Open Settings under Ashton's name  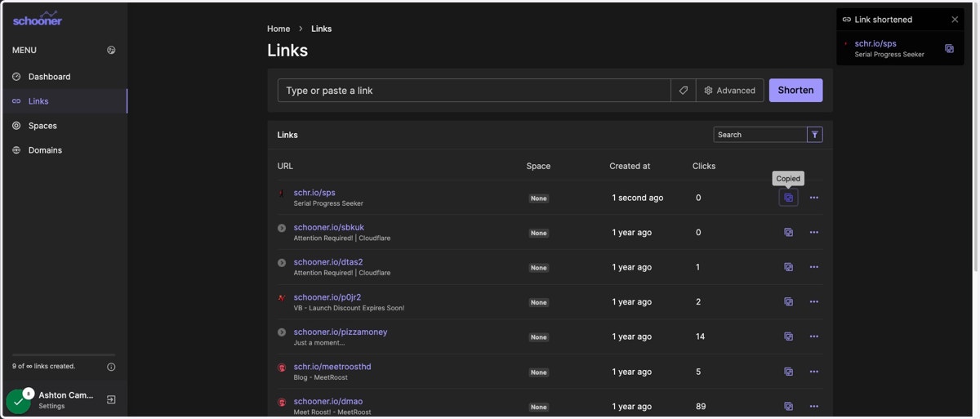(51, 406)
